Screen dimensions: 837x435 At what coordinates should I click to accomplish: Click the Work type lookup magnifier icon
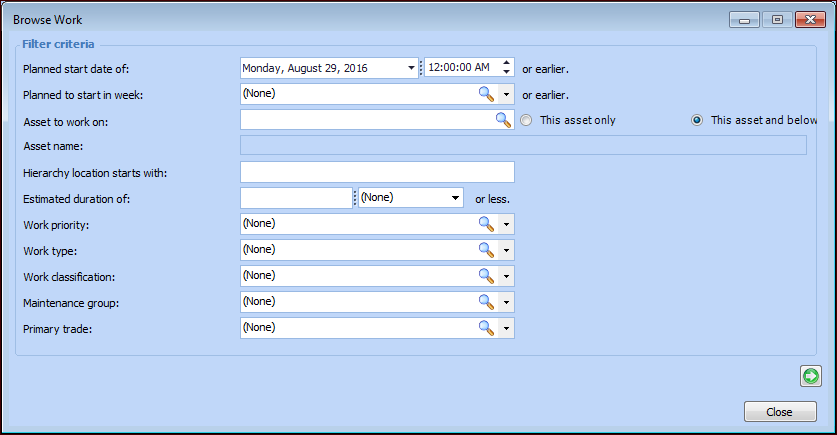click(486, 250)
